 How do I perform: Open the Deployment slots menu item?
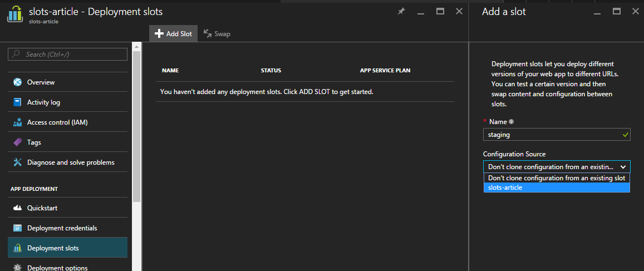(68, 248)
